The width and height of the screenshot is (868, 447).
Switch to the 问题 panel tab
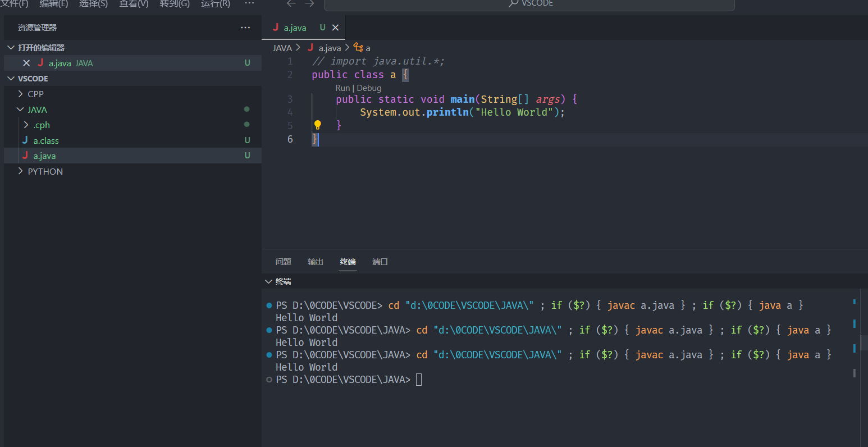[284, 262]
